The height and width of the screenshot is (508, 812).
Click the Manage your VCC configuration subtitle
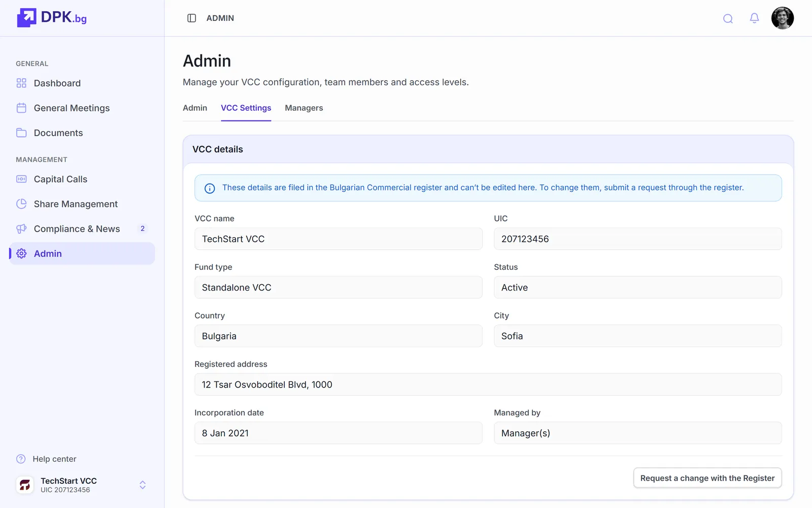[x=326, y=82]
